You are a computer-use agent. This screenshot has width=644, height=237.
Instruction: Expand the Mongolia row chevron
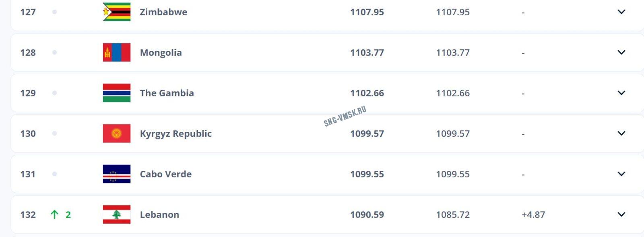[621, 52]
